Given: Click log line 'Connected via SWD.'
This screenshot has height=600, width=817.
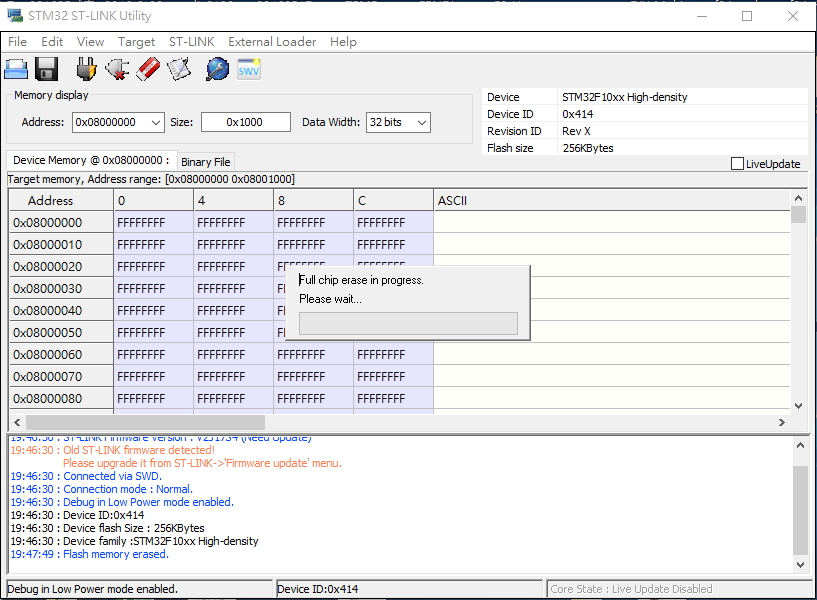Looking at the screenshot, I should click(x=86, y=476).
